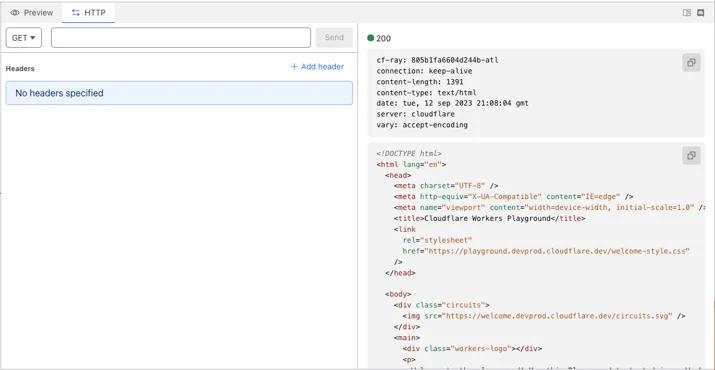715x370 pixels.
Task: Click the closing head tag line
Action: [400, 273]
